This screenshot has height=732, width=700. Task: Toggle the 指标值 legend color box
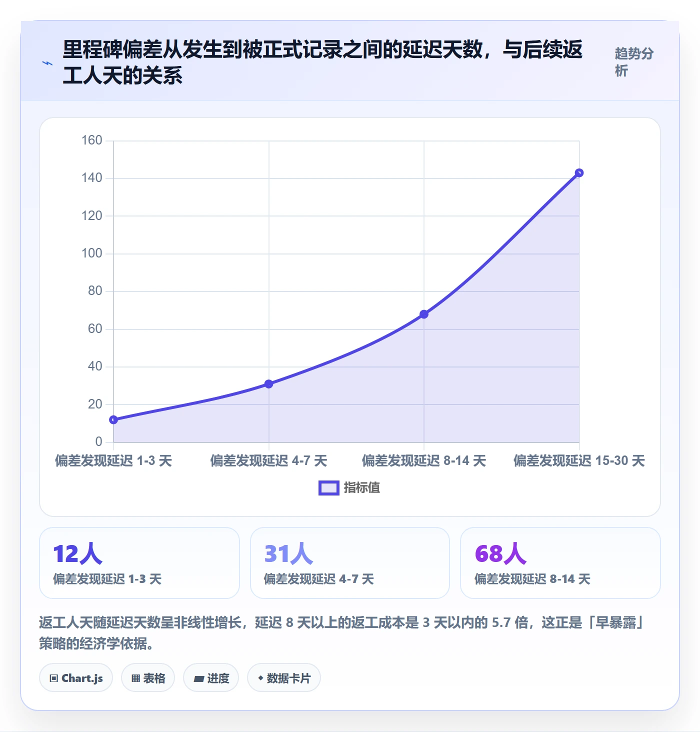pos(329,488)
